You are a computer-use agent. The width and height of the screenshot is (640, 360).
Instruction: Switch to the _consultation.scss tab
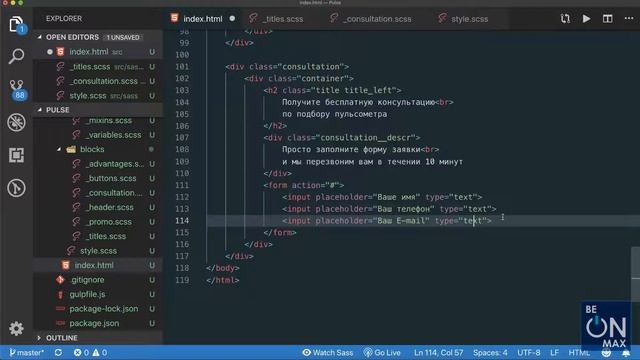tap(377, 19)
